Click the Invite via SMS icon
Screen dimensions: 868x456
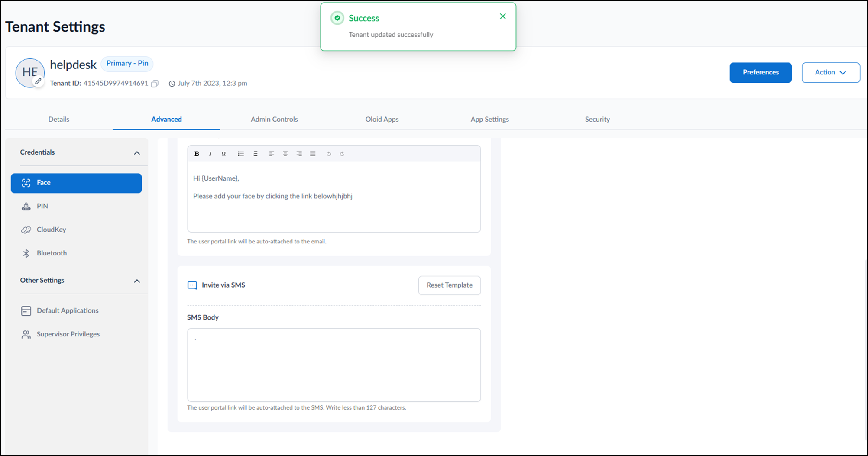192,285
